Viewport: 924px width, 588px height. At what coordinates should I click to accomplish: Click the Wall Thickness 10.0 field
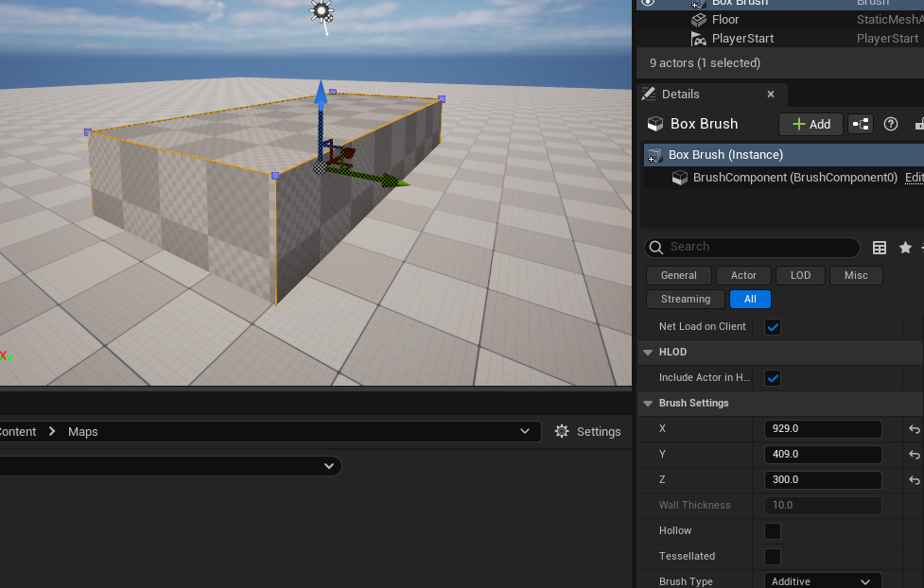click(x=823, y=506)
